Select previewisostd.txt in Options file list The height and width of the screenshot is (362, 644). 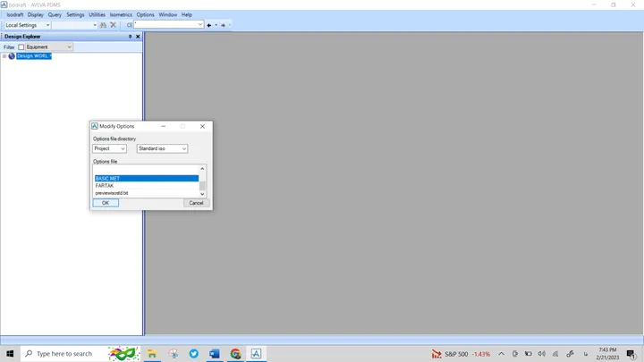(147, 193)
